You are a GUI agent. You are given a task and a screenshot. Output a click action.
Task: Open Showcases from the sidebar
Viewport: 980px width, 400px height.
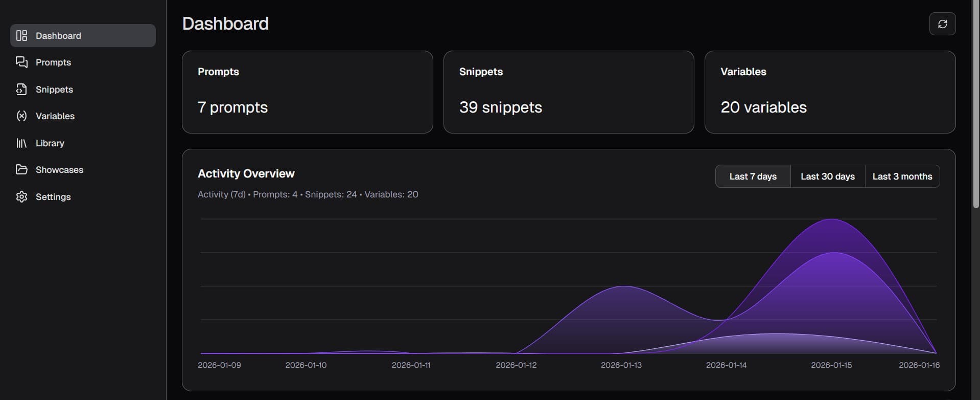tap(59, 170)
